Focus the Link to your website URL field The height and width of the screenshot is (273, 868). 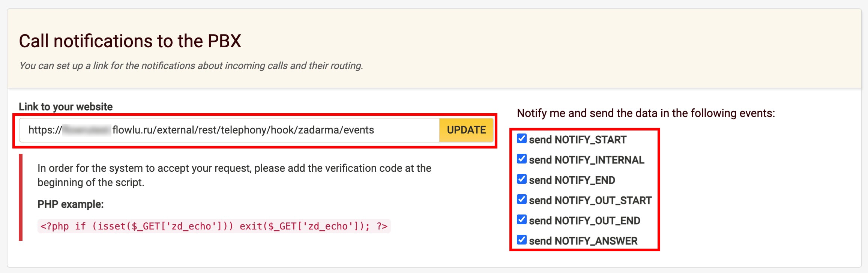[229, 130]
